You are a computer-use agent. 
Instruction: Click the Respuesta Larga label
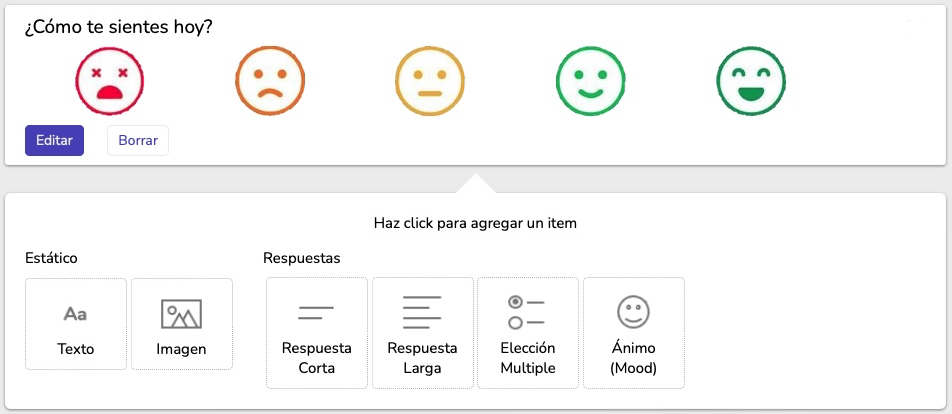422,358
